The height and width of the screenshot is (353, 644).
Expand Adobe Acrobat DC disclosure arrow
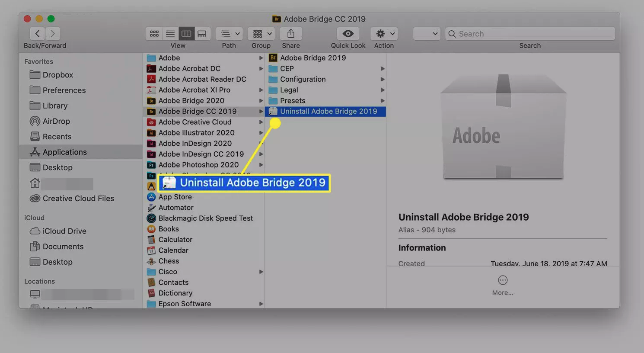click(261, 68)
